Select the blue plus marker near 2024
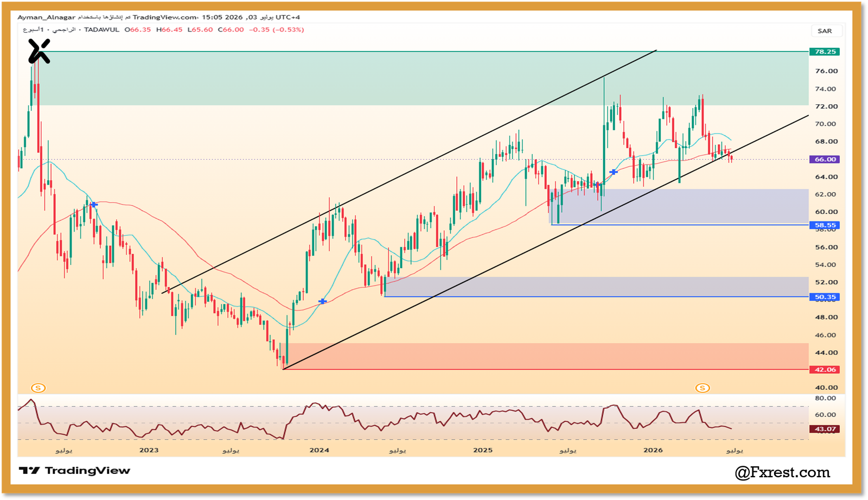Viewport: 868px width, 500px height. (322, 301)
